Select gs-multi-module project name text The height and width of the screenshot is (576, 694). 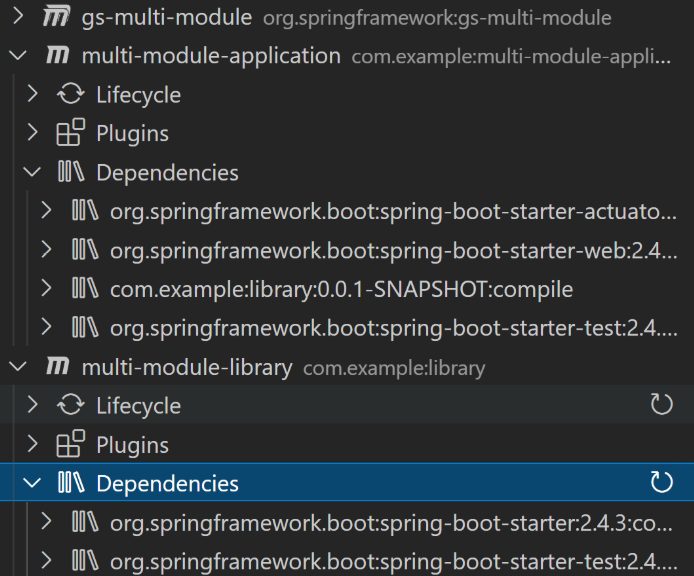click(x=167, y=18)
